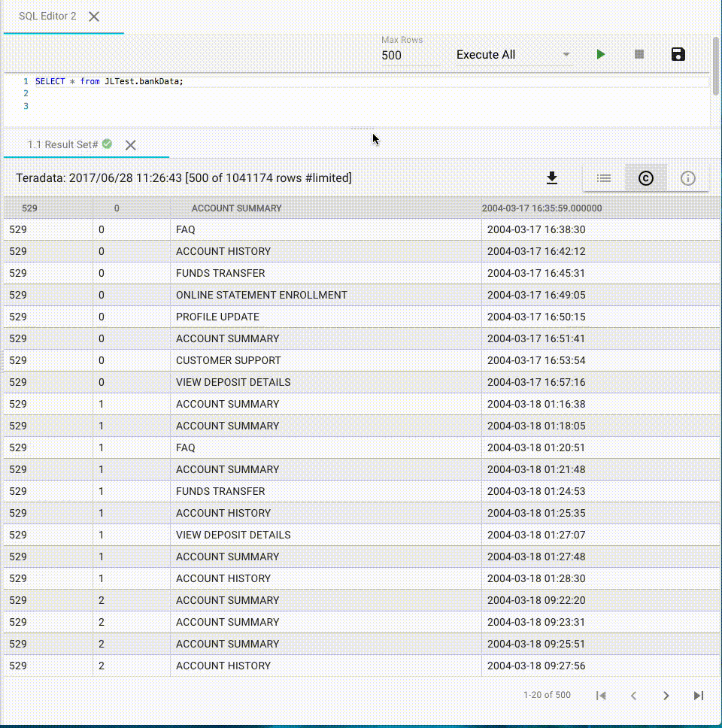Select ACCOUNT HISTORY cell dated 16:42:12

[326, 252]
